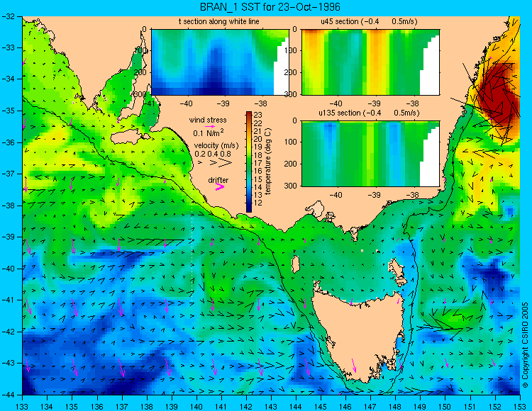Click latitude label -35 on main left axis
Viewport: 532px width, 411px height.
pos(8,111)
